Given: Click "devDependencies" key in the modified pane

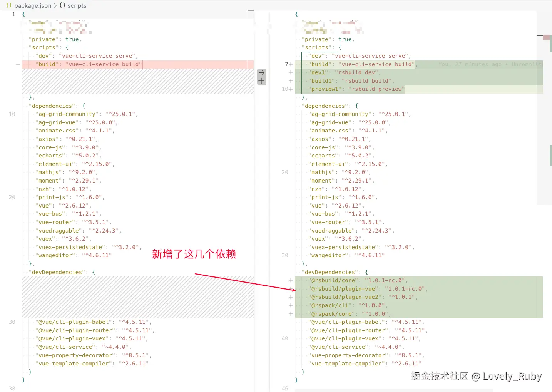Looking at the screenshot, I should (x=330, y=272).
